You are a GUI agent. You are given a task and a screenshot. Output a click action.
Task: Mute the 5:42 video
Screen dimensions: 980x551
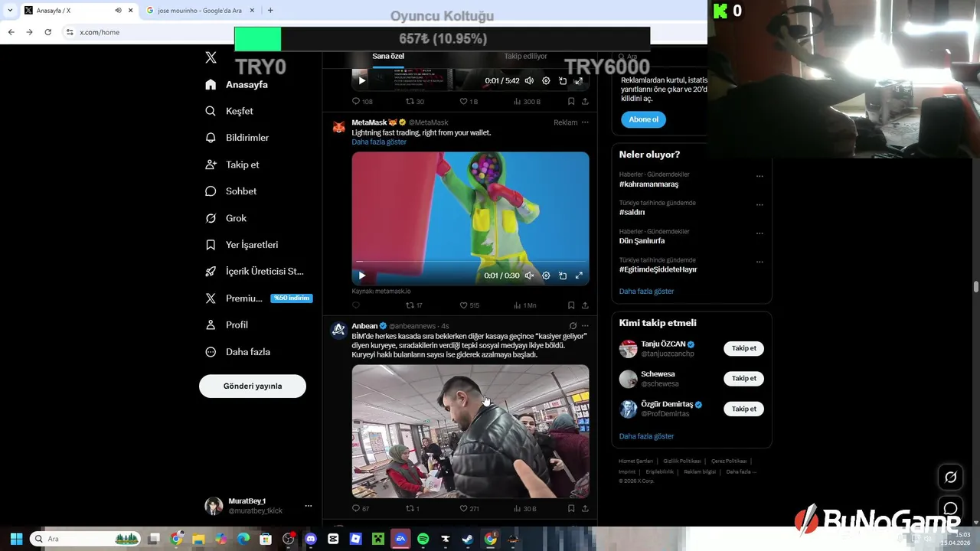point(529,80)
